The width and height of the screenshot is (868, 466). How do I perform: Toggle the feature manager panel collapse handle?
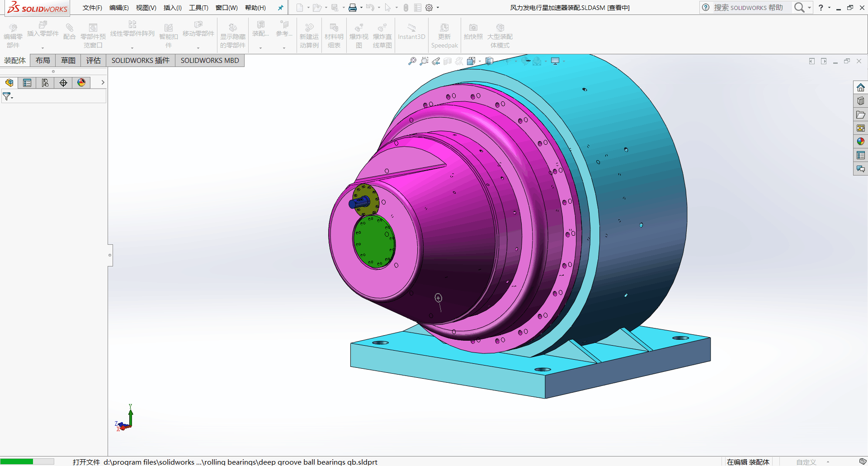tap(110, 255)
